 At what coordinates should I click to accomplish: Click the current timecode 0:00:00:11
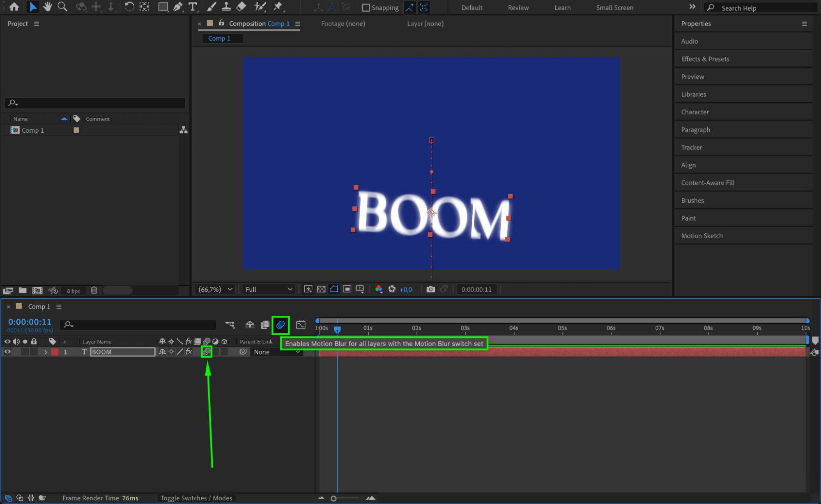30,322
